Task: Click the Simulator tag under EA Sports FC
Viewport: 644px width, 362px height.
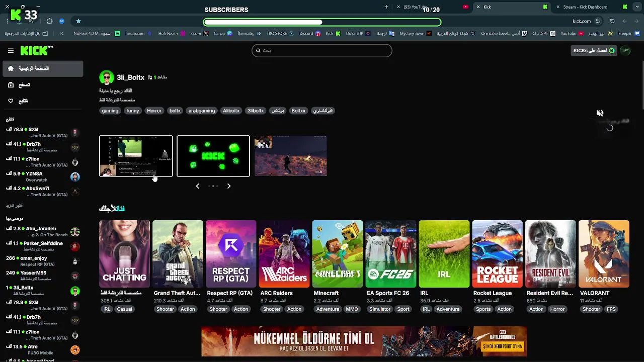Action: tap(380, 309)
